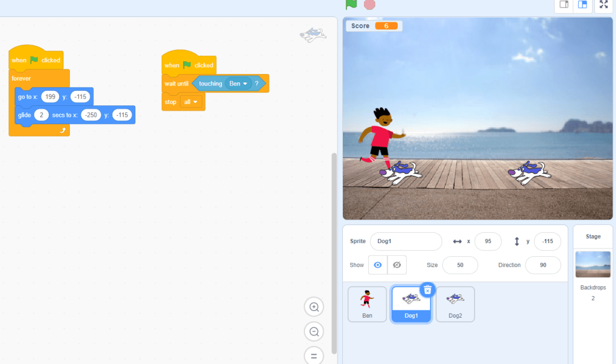The height and width of the screenshot is (364, 616).
Task: Zoom in on the code workspace
Action: (313, 307)
